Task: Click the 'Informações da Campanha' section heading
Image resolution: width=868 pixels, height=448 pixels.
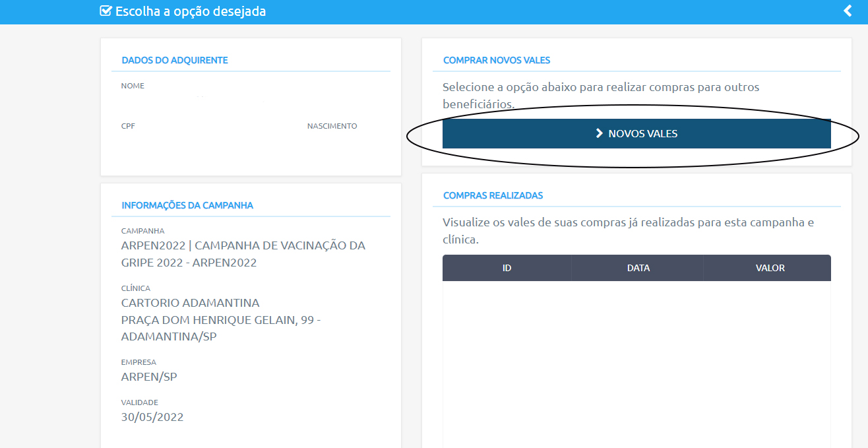Action: coord(187,205)
